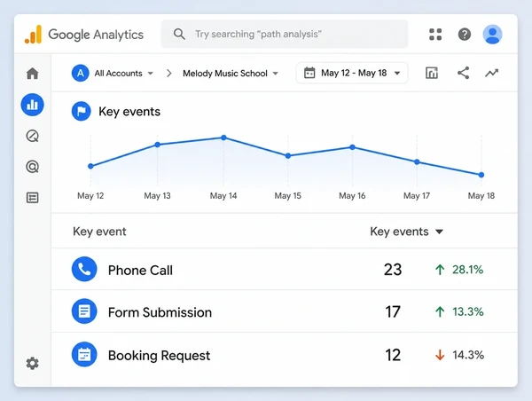Open the apps grid icon
Viewport: 532px width, 401px height.
435,35
